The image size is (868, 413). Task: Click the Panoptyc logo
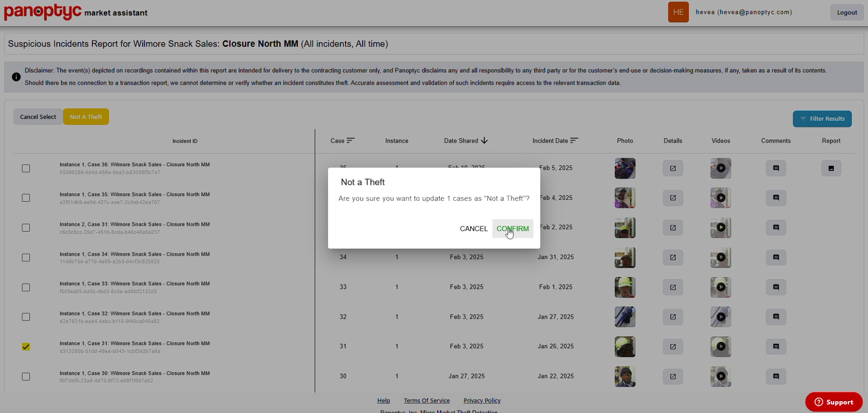[x=43, y=11]
